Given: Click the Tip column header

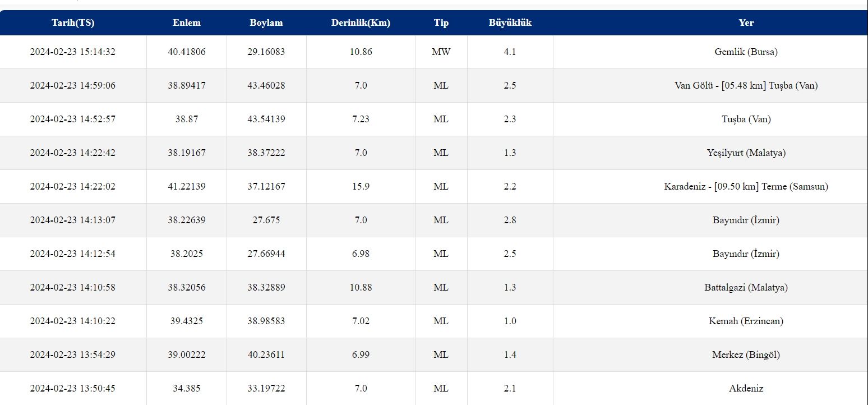Looking at the screenshot, I should (x=441, y=23).
